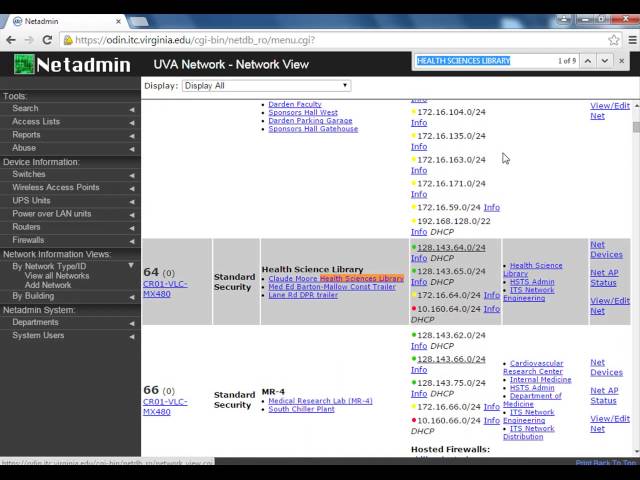Open Lane Rd DPR trailer link
Screen dimensions: 640x480
[303, 295]
